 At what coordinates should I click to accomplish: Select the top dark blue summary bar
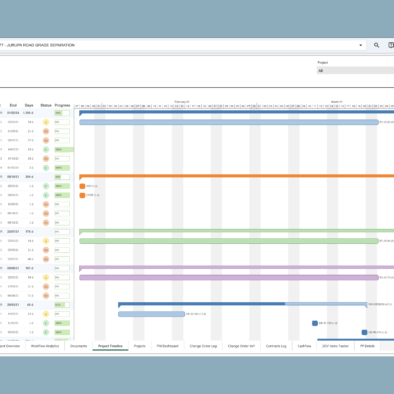[237, 112]
